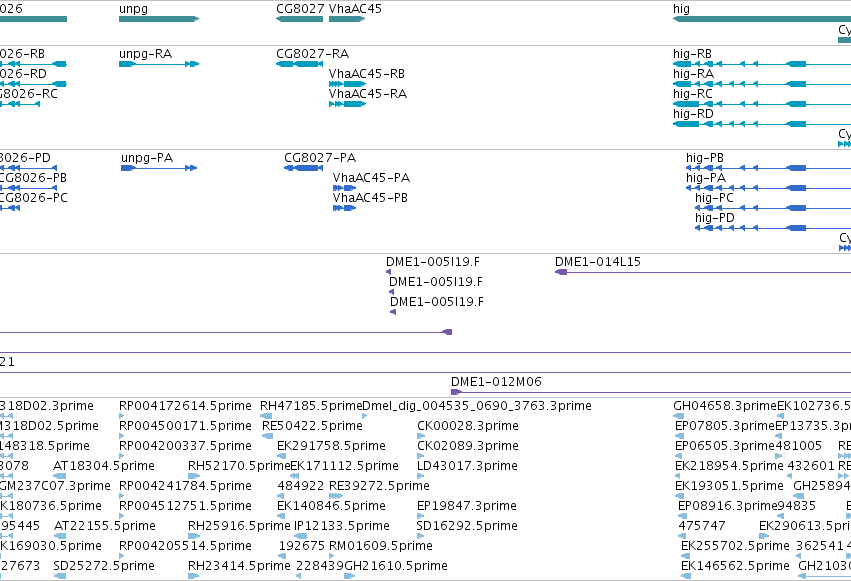Click the purple glyph beneath DME1-012M06
The width and height of the screenshot is (851, 581).
pos(456,392)
